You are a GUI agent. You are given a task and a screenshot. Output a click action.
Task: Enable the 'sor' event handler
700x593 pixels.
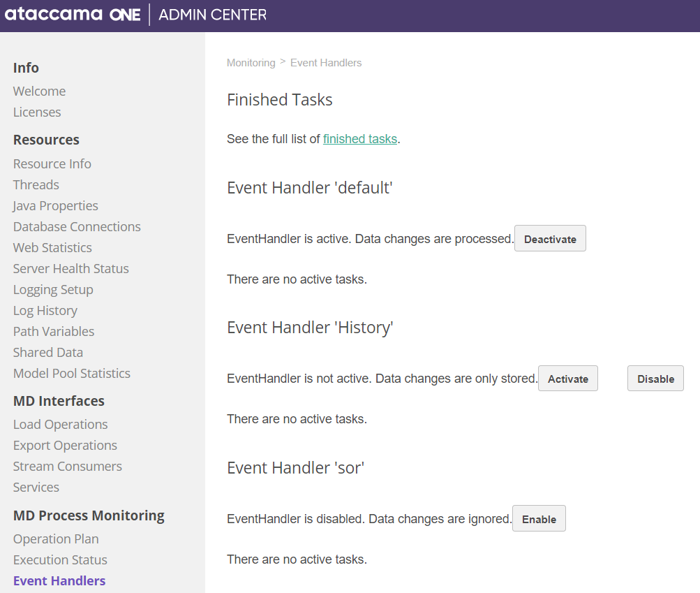coord(539,519)
